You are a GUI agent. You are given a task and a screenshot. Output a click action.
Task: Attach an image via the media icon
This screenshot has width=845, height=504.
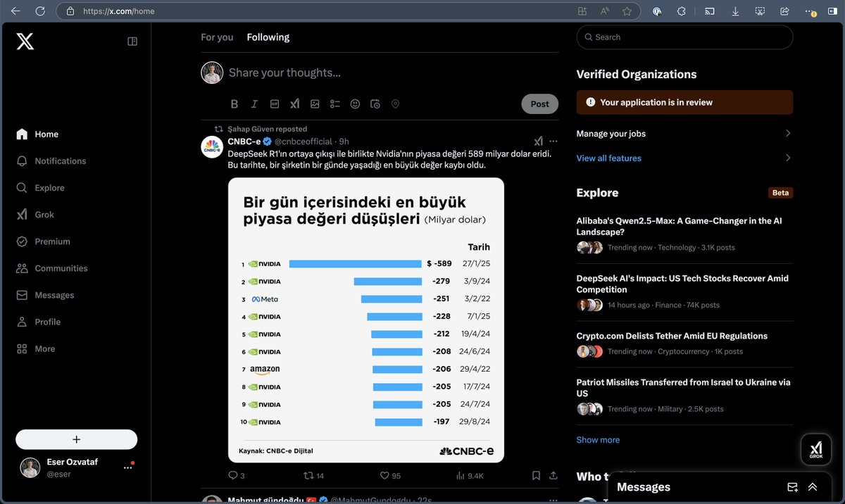coord(315,104)
